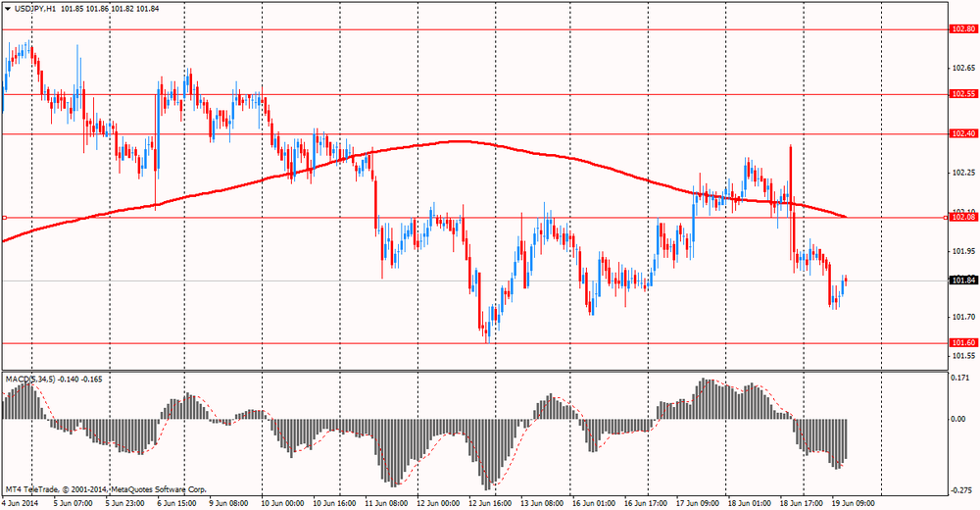Select the 18 Jun 17:00 time axis label

801,503
